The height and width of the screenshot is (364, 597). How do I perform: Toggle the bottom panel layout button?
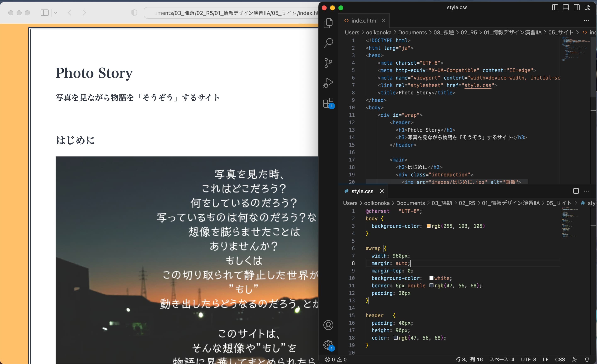tap(566, 7)
